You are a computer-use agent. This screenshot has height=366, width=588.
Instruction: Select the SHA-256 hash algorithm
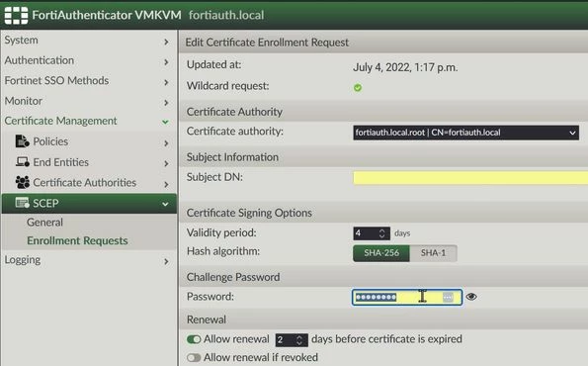point(381,253)
